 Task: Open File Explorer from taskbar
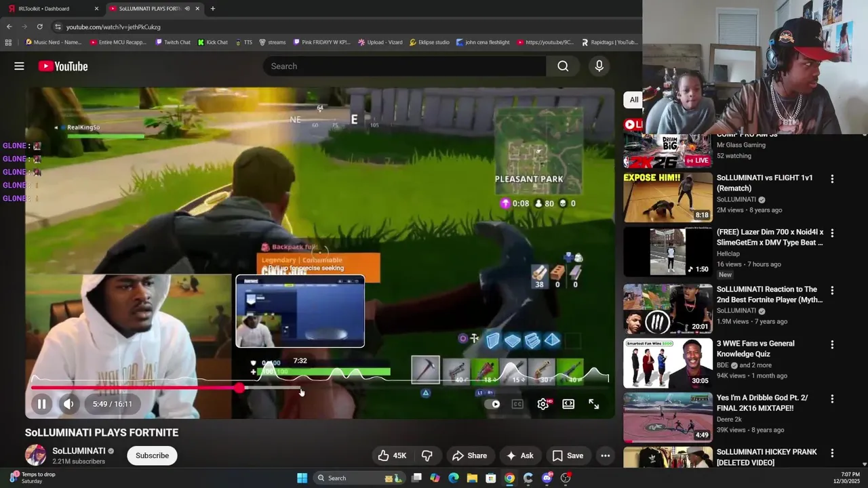pos(472,478)
